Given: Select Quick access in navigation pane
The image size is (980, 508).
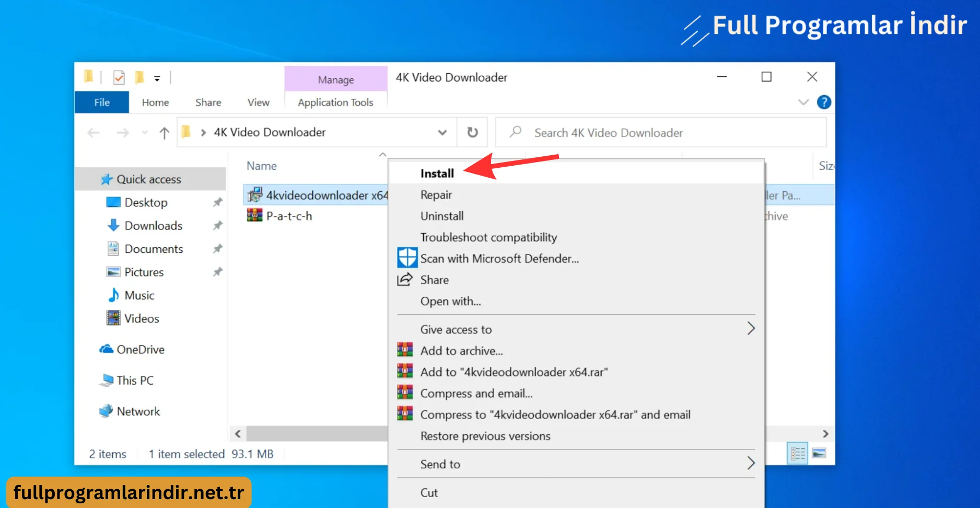Looking at the screenshot, I should (x=150, y=179).
